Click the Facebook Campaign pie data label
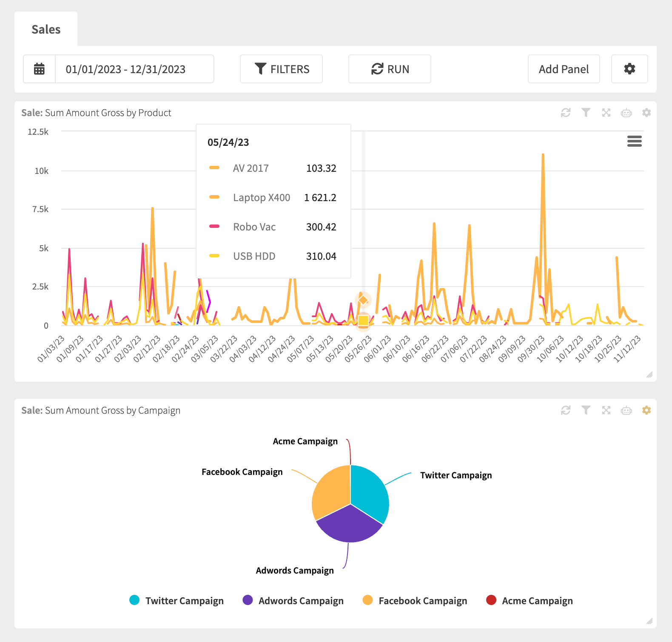 (x=242, y=472)
